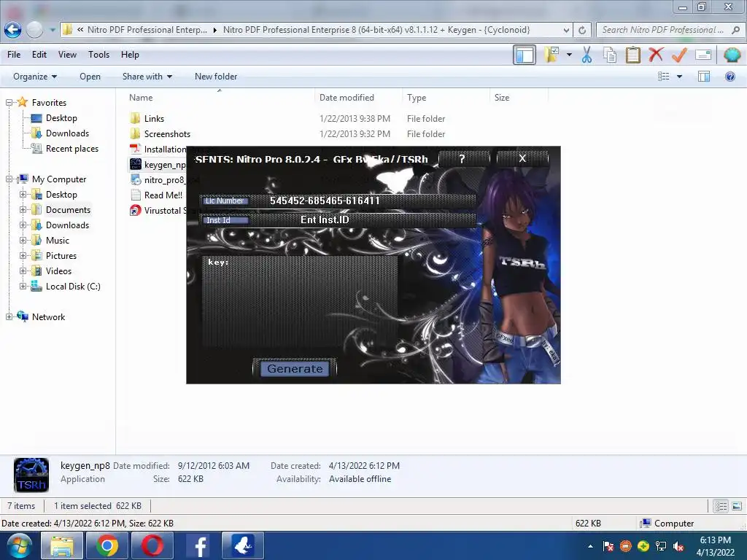Screen dimensions: 747x560
Task: Launch Opera browser from the taskbar
Action: click(x=152, y=545)
